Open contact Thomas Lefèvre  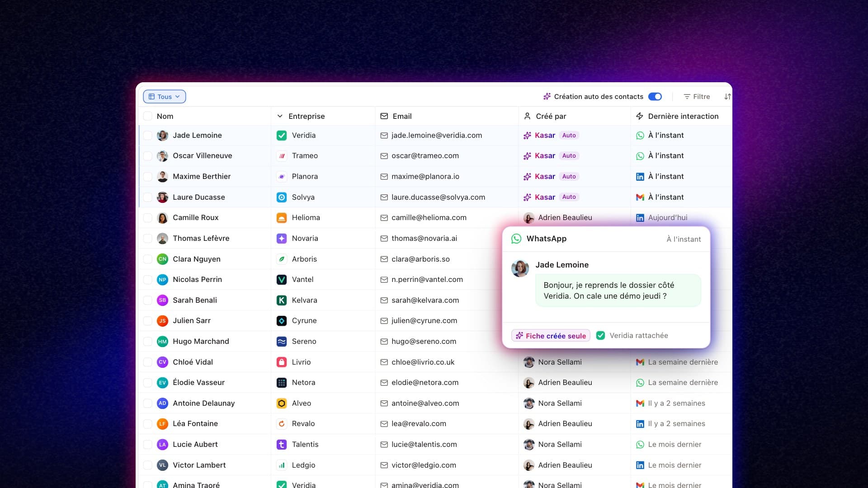click(x=201, y=238)
